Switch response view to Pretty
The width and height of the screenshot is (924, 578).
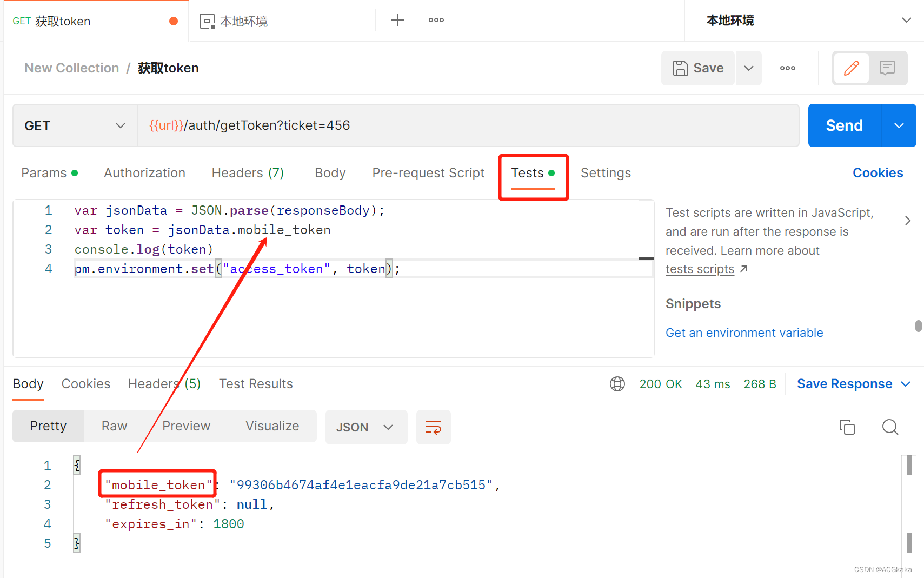tap(48, 426)
